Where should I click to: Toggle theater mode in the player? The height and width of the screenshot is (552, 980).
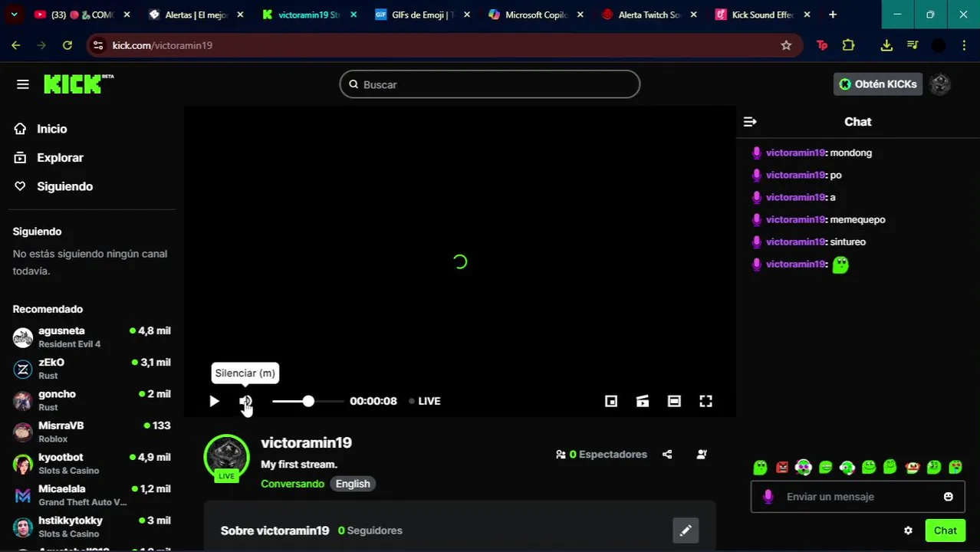click(x=674, y=401)
